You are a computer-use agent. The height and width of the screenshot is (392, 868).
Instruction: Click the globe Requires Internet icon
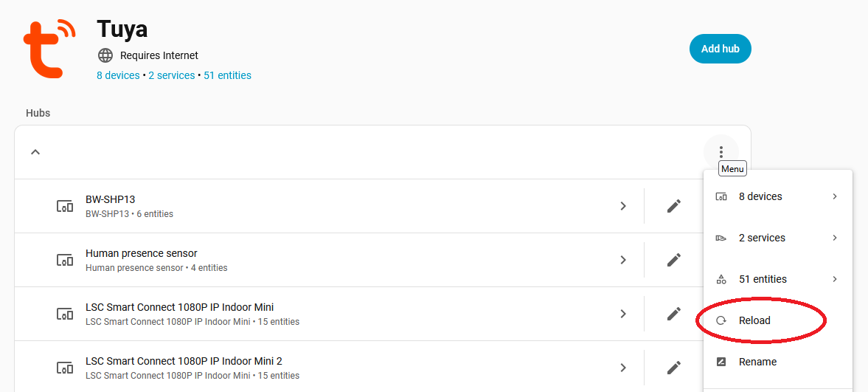(x=105, y=55)
